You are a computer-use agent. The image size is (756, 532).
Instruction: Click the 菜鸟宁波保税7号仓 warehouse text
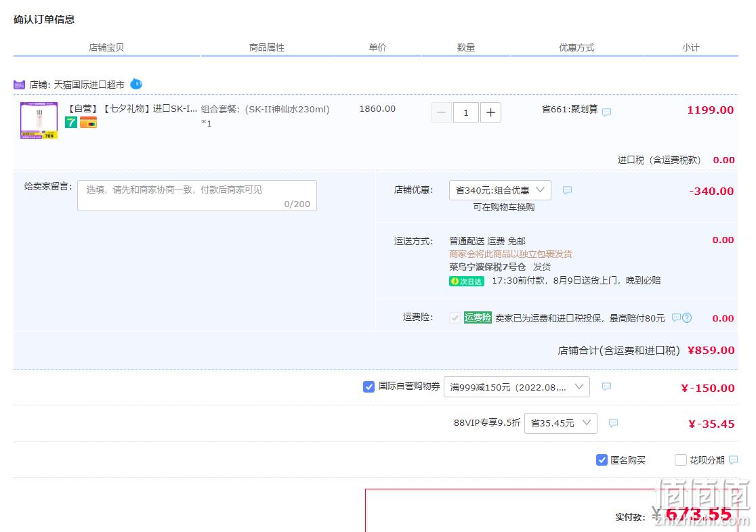(x=488, y=267)
